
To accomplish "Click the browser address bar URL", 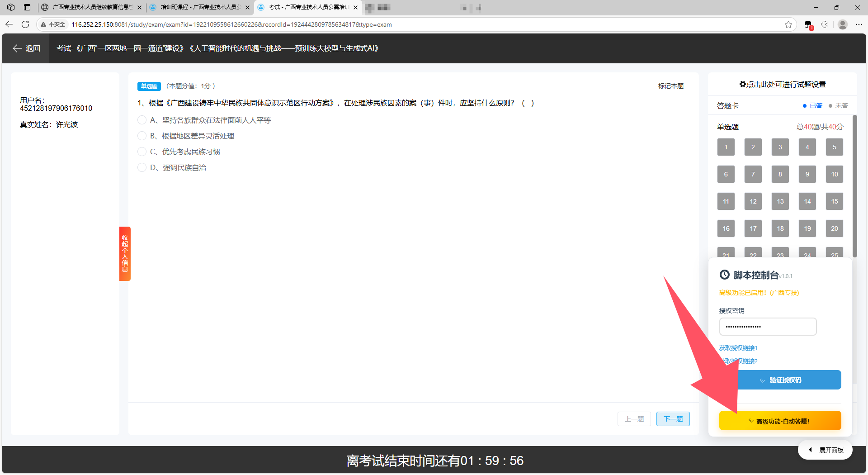I will [231, 24].
